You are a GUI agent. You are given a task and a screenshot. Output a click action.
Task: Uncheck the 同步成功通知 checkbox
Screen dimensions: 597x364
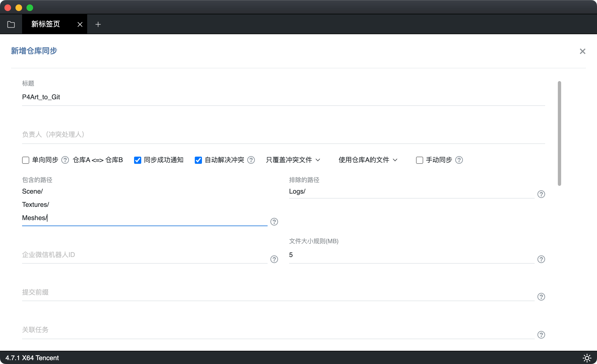pos(138,160)
